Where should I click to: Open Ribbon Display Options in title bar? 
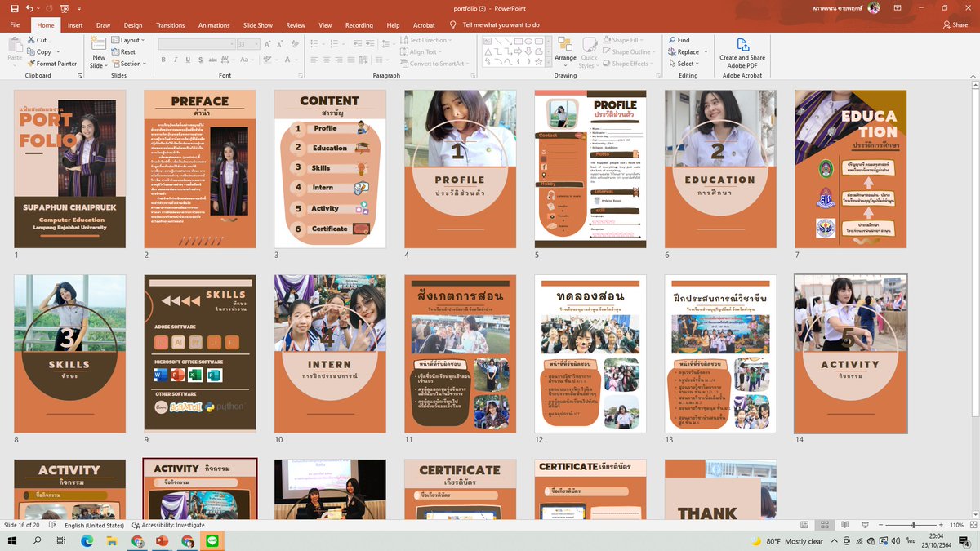click(898, 7)
